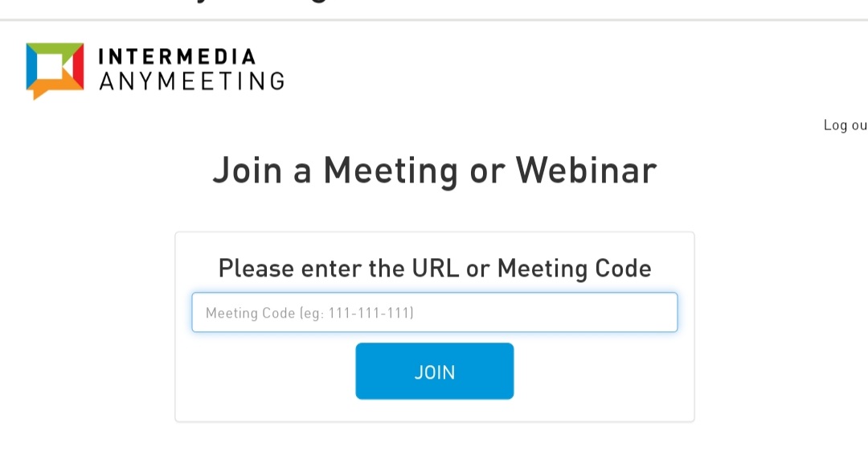Viewport: 868px width, 460px height.
Task: Click the INTERMEDIA wordmark text
Action: coord(177,57)
